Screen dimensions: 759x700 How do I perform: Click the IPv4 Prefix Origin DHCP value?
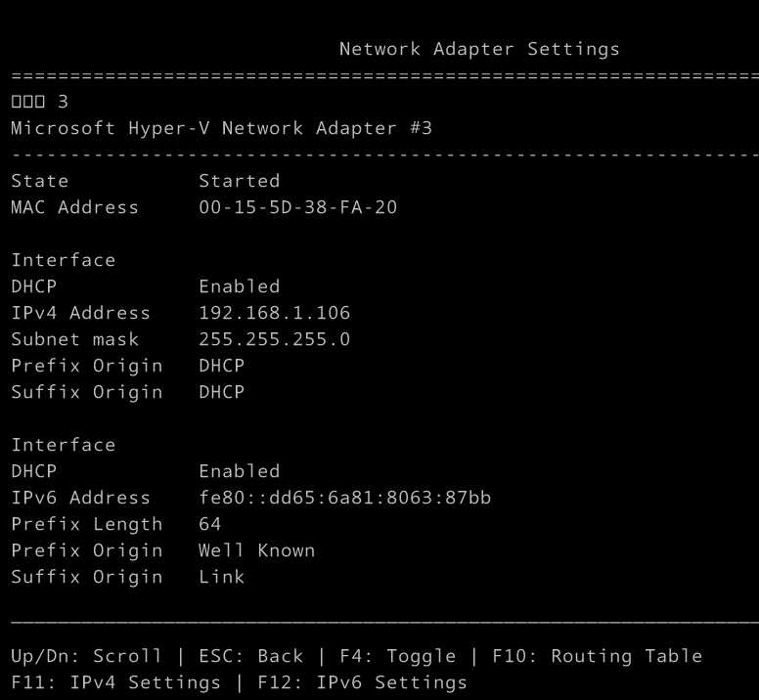221,366
